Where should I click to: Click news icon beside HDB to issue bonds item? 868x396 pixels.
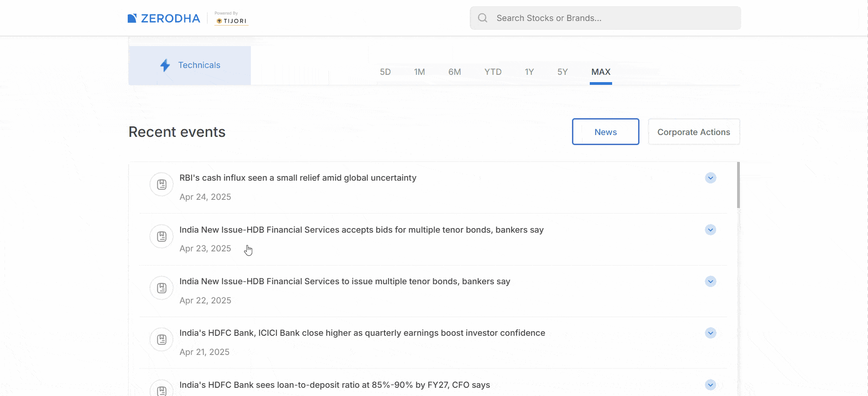[161, 288]
